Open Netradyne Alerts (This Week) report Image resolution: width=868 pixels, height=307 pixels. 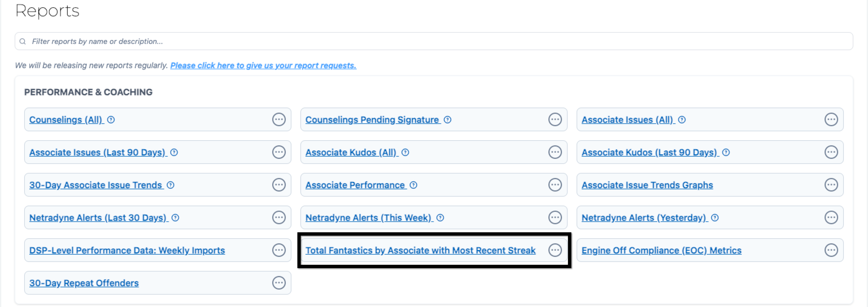click(368, 218)
